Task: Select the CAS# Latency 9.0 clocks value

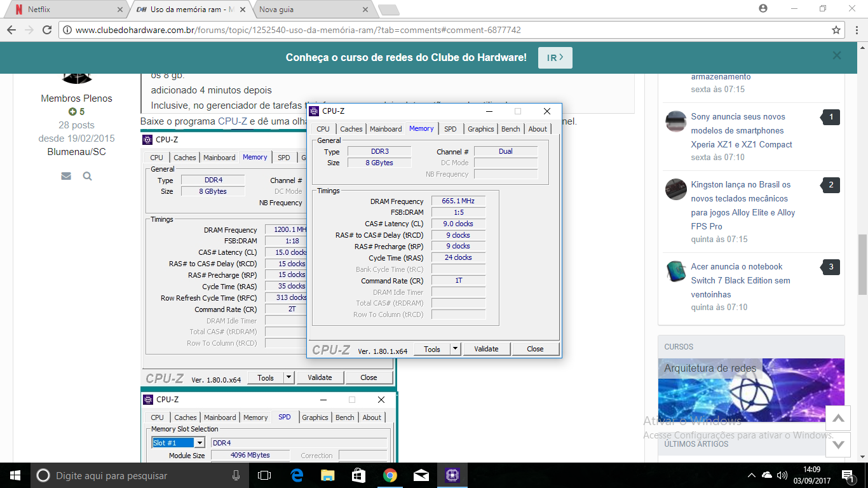Action: (458, 224)
